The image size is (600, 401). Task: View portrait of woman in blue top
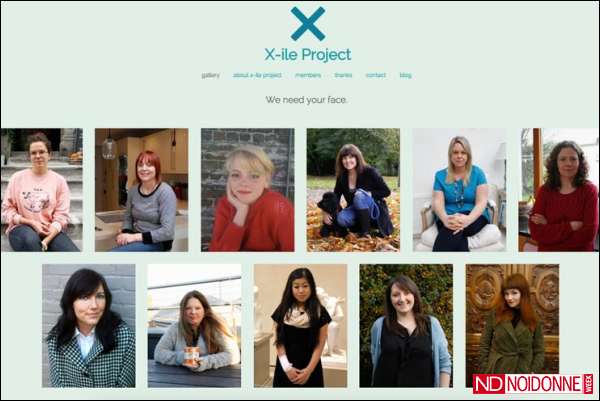(x=459, y=190)
